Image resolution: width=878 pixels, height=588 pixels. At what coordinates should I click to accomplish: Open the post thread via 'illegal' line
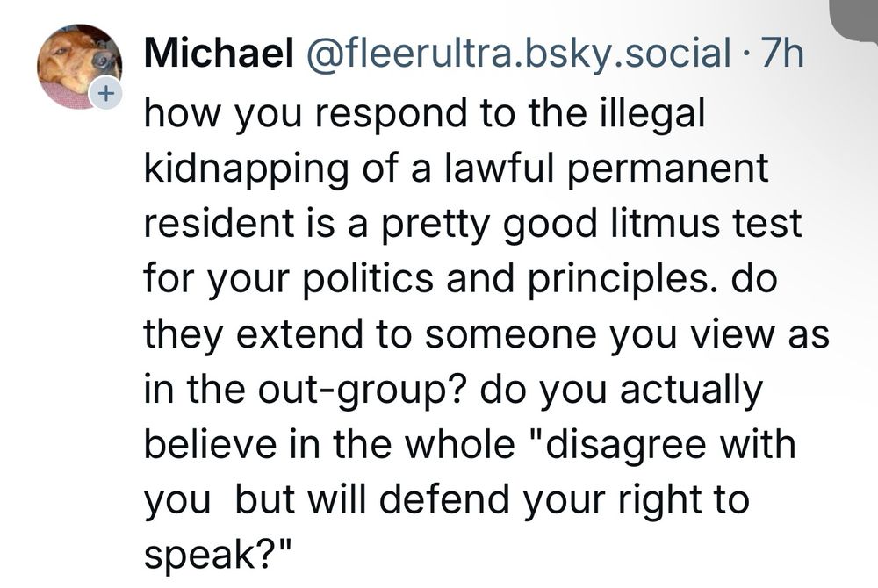pos(424,114)
